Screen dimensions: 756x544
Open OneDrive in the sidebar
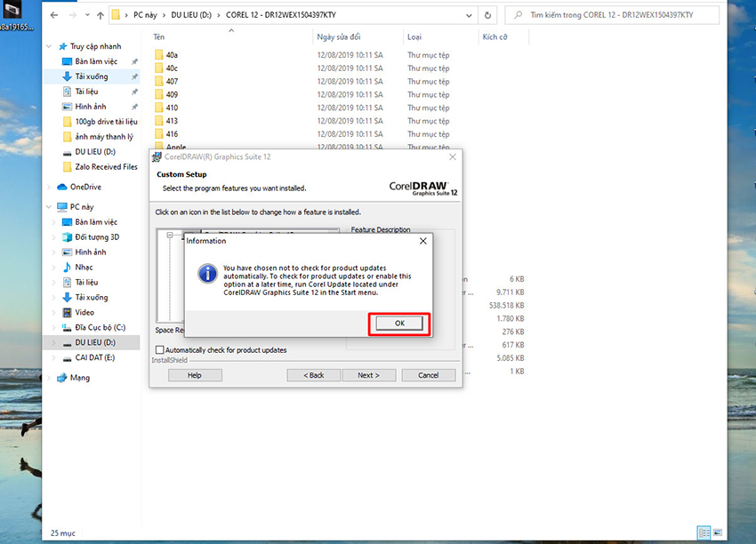click(85, 187)
